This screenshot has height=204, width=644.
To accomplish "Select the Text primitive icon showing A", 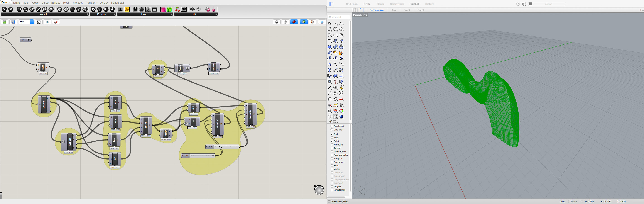I will (x=112, y=9).
